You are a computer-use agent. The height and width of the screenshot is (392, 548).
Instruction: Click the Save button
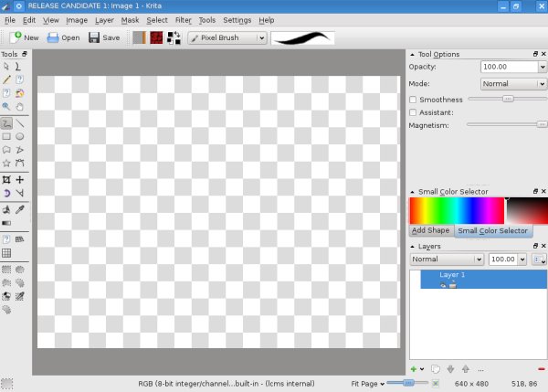click(x=104, y=37)
